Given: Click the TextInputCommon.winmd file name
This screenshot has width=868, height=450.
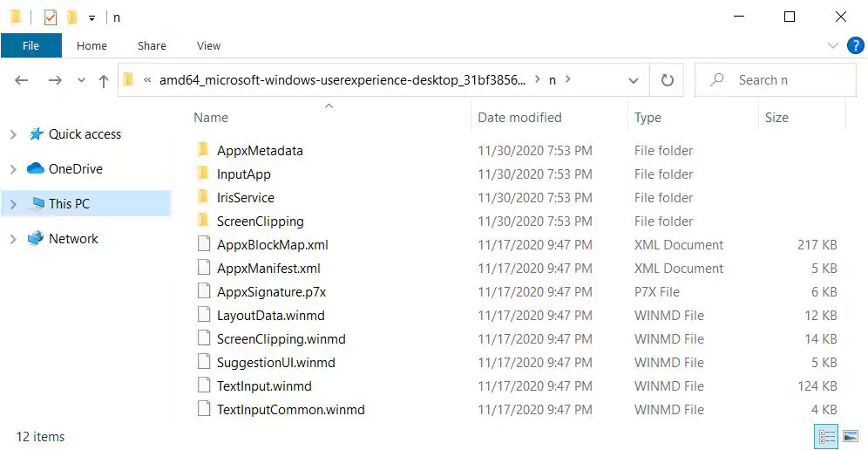Looking at the screenshot, I should [x=290, y=410].
